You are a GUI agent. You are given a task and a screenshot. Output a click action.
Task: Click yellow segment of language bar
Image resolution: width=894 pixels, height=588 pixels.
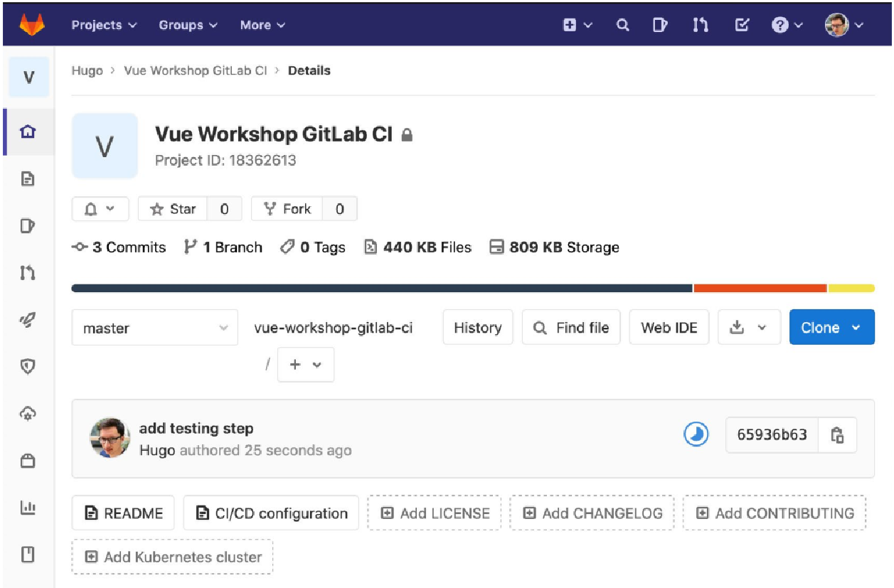tap(851, 288)
